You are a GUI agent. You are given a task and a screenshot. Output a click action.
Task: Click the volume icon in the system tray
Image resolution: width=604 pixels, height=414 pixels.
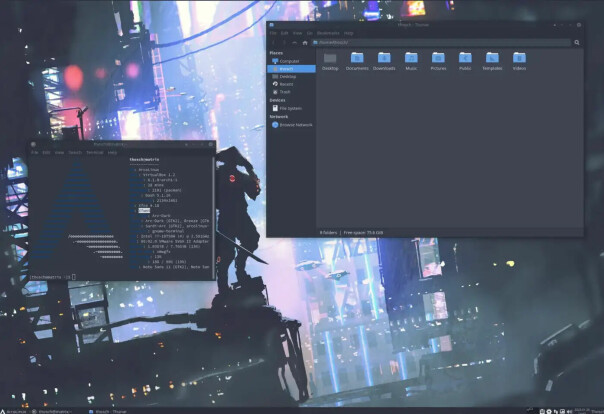569,411
